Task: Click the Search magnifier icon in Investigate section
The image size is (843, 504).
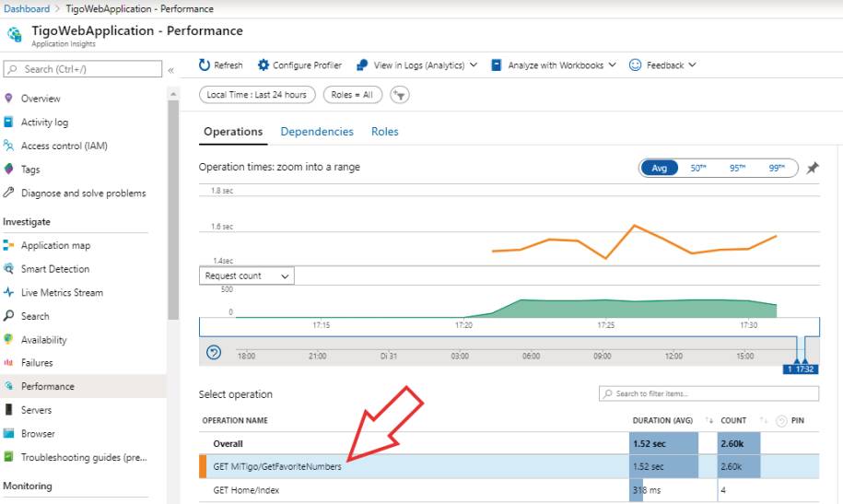Action: pos(8,316)
